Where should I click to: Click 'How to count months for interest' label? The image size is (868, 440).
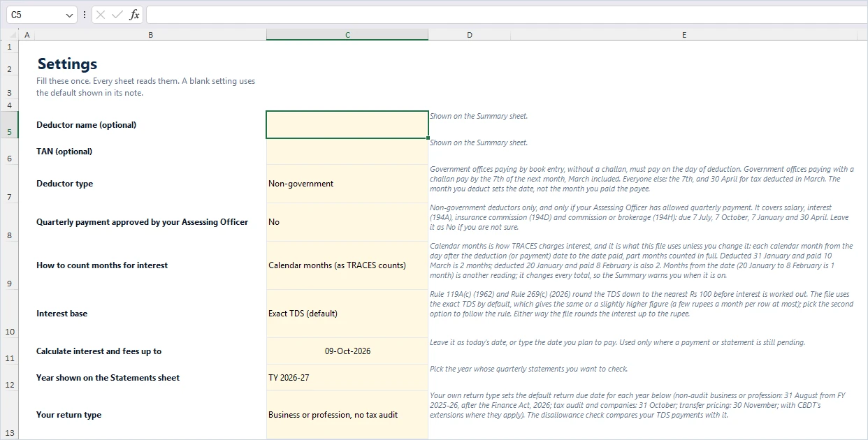click(102, 265)
